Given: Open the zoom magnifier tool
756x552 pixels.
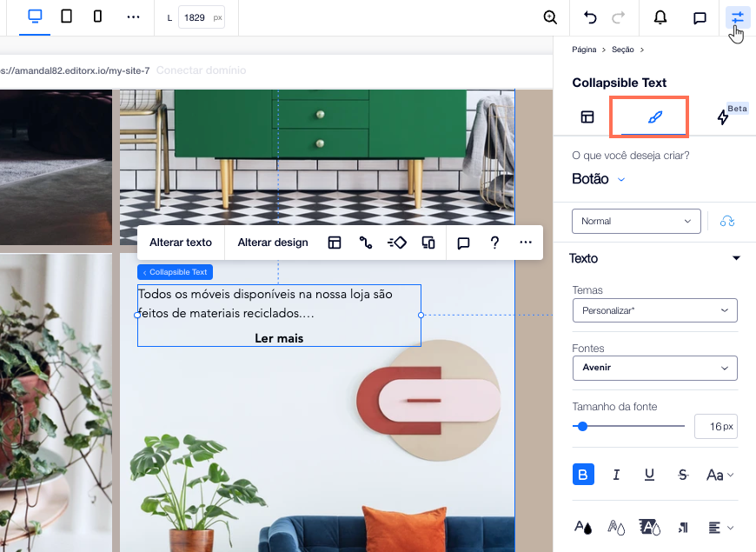Looking at the screenshot, I should [550, 17].
